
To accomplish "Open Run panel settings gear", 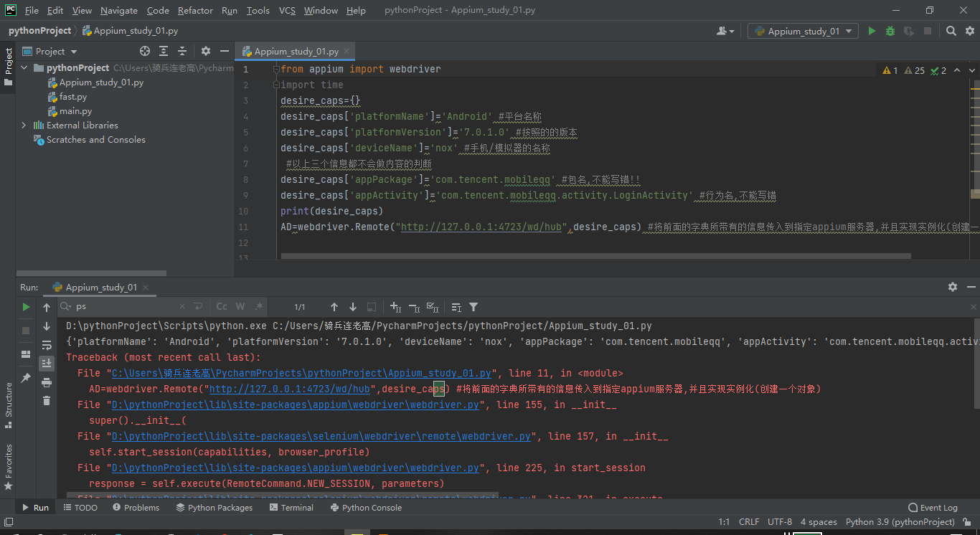I will [x=953, y=287].
